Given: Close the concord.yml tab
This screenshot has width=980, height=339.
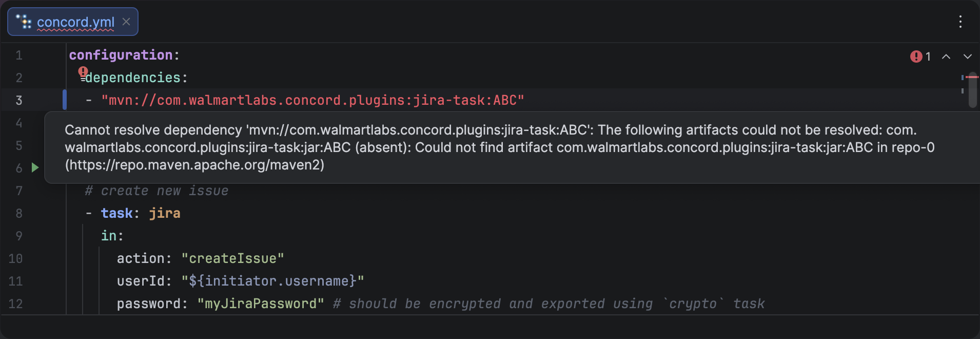Looking at the screenshot, I should coord(126,22).
